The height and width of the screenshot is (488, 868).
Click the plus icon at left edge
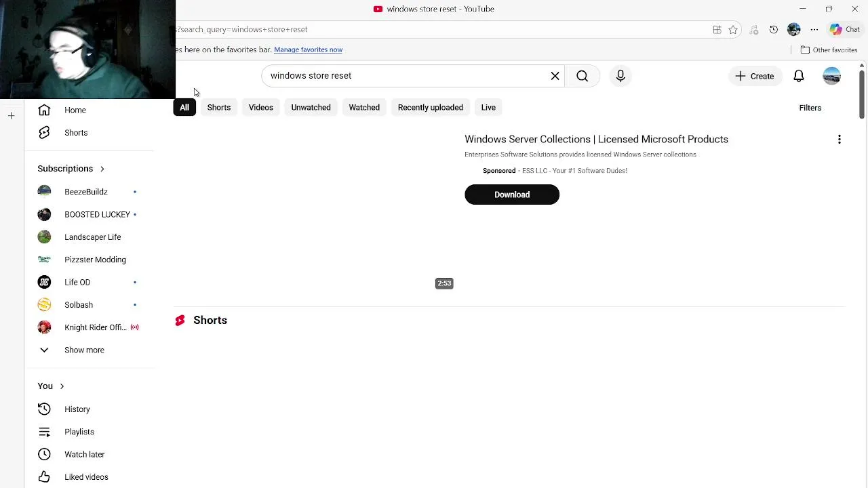11,116
